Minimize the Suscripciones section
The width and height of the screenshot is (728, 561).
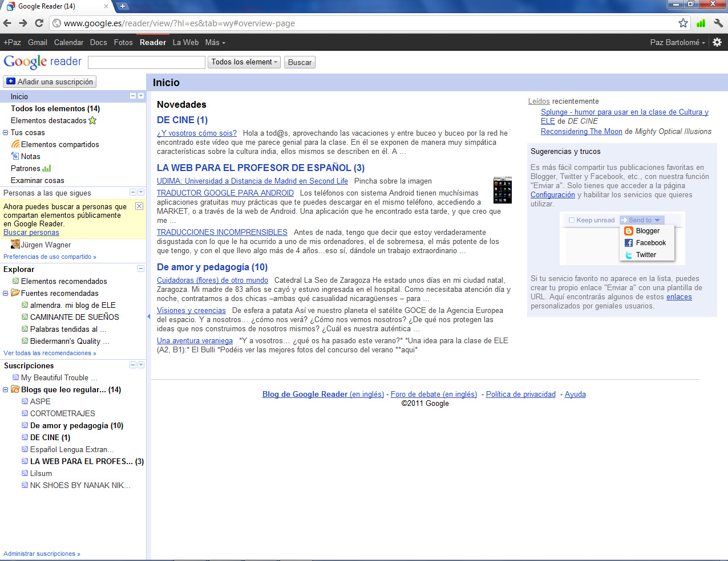click(133, 365)
